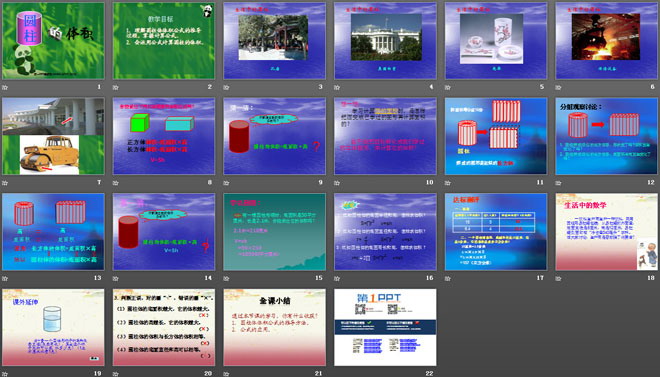Viewport: 660px width, 377px height.
Task: Select the 分组观察讨论 slide thumbnail
Action: click(x=607, y=136)
